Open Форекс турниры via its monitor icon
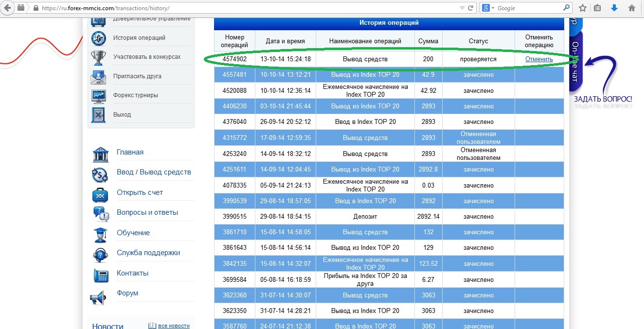This screenshot has height=329, width=644. pos(98,96)
